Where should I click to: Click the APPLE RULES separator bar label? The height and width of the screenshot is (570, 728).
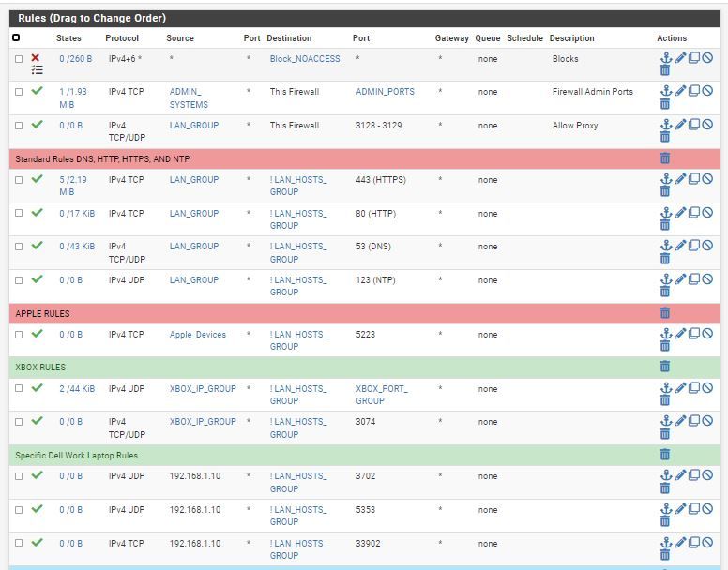coord(42,313)
